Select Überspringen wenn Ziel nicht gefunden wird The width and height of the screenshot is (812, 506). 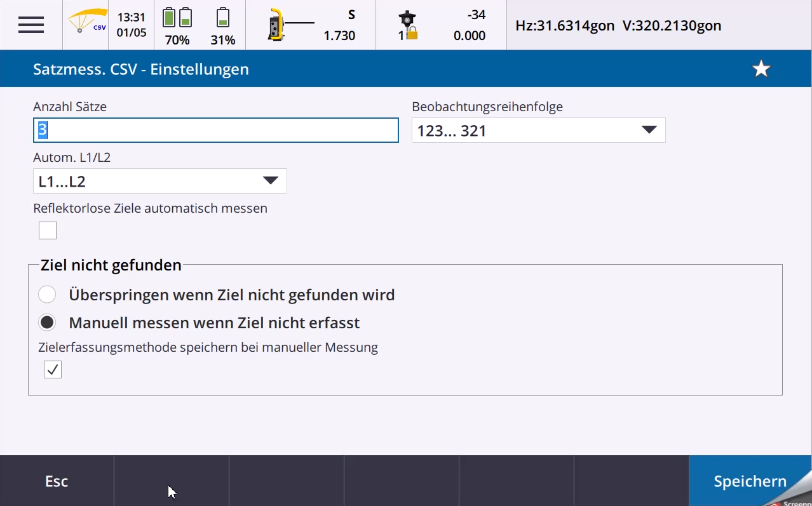(x=48, y=295)
